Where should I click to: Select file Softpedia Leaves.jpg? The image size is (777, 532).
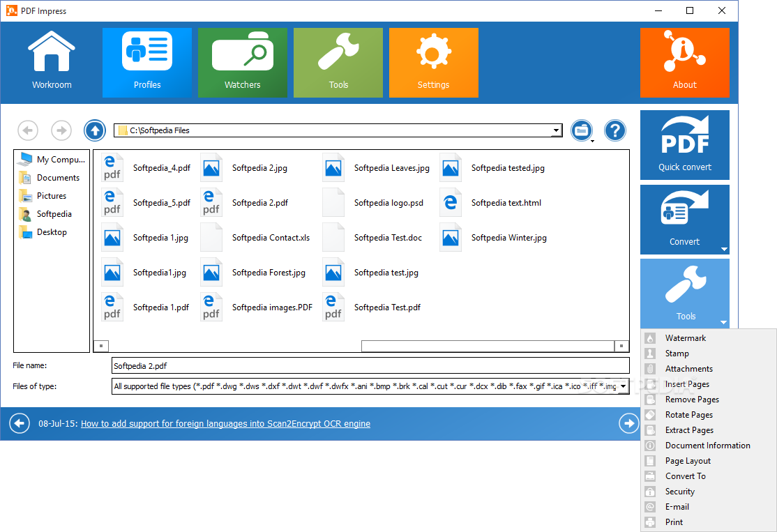click(376, 168)
